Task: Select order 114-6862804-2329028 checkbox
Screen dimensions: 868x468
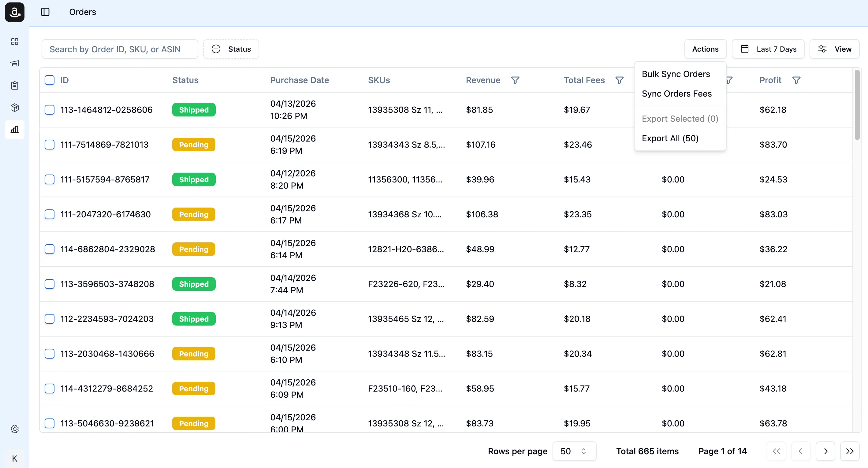Action: click(50, 249)
